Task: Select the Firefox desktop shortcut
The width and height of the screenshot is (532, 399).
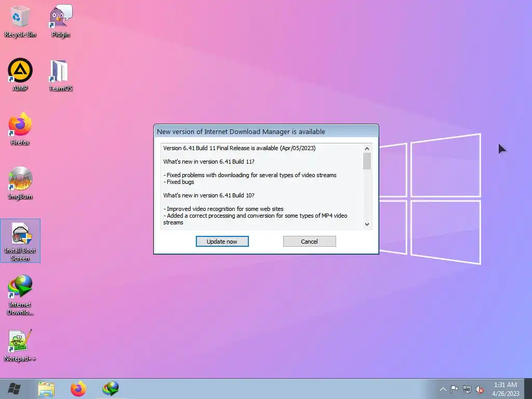Action: click(x=20, y=129)
